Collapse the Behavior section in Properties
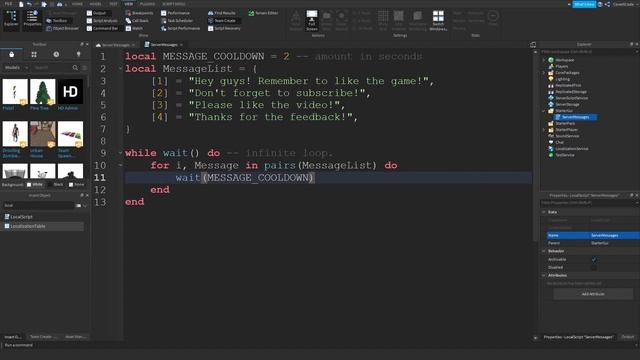Viewport: 640px width, 360px height. pyautogui.click(x=544, y=251)
